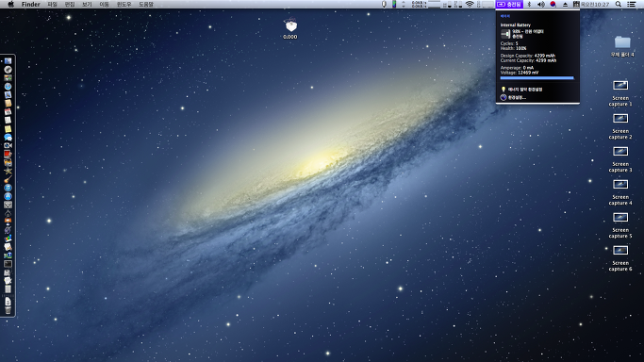Launch iMovie star icon in dock

[8, 171]
